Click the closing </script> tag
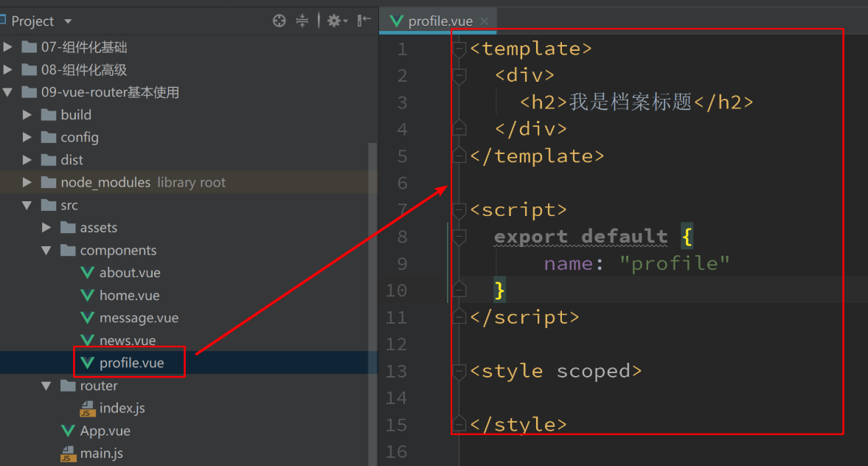 coord(525,318)
